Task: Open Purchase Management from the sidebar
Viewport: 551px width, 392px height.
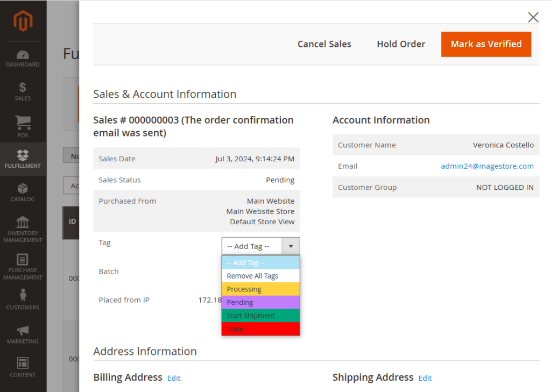Action: 23,265
